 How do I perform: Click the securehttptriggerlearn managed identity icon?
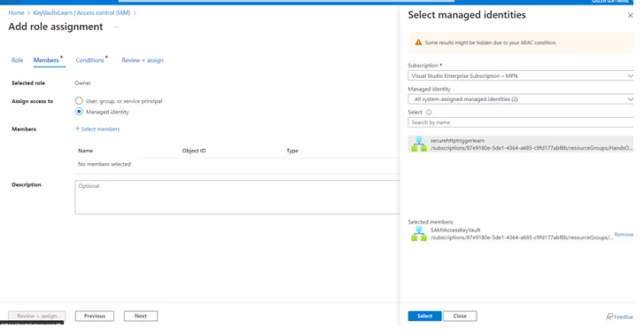click(419, 144)
